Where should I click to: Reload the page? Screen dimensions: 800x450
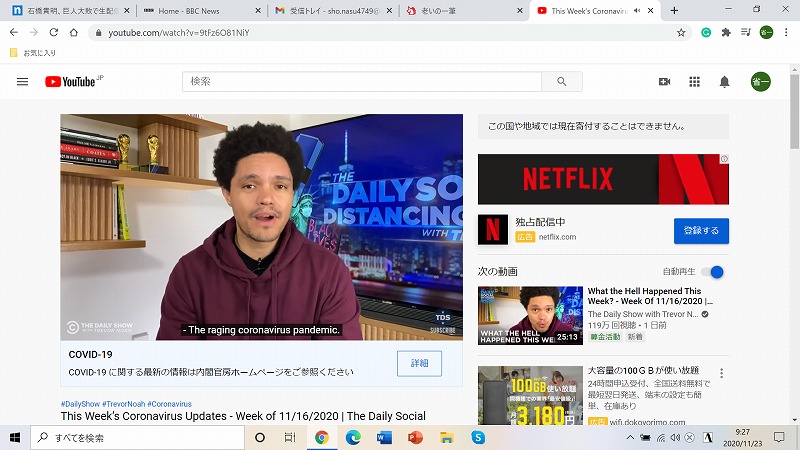tap(54, 33)
